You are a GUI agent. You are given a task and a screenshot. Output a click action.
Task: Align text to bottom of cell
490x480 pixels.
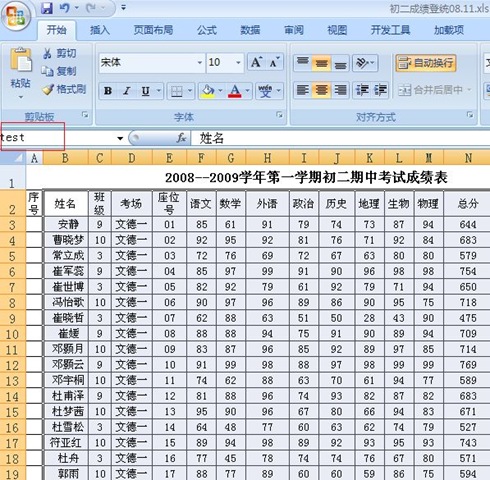point(340,63)
